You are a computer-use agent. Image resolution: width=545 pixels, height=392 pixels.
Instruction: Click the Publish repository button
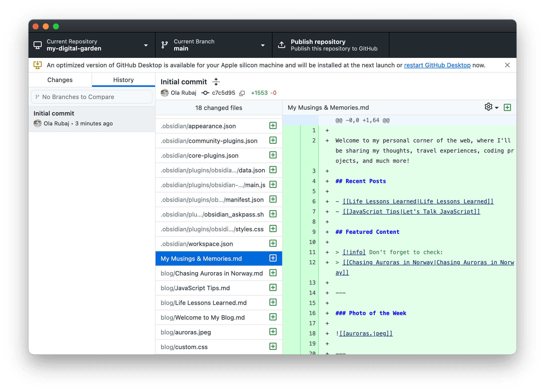(x=331, y=45)
